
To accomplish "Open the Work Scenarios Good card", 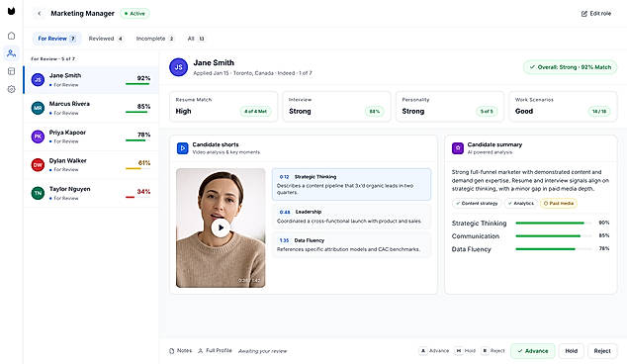I will pos(563,107).
